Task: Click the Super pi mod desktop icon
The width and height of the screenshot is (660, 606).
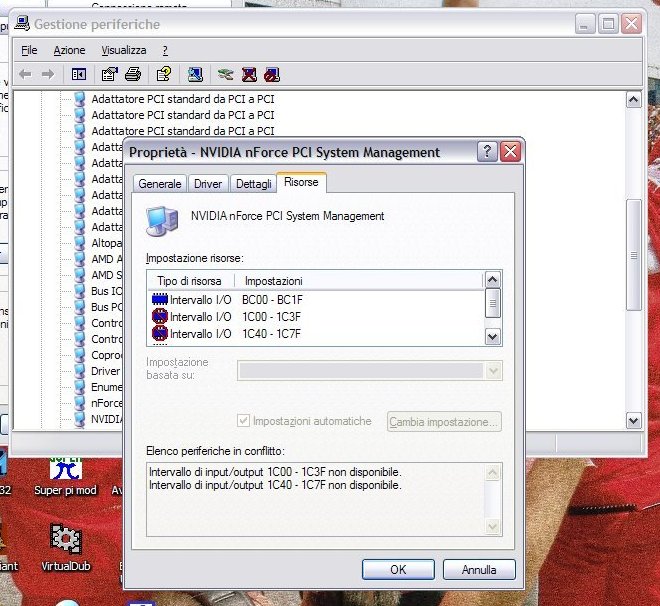Action: [x=65, y=477]
